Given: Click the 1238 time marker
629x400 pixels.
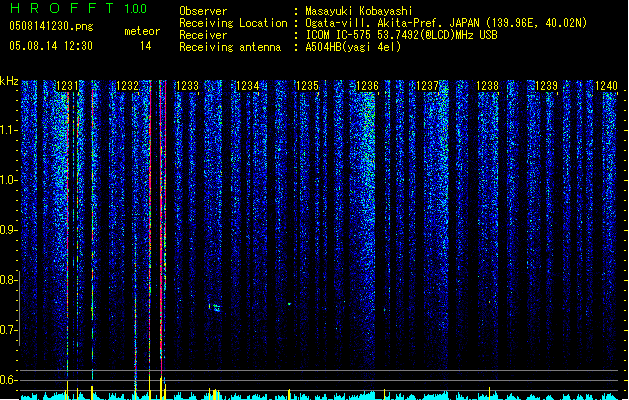Looking at the screenshot, I should (487, 86).
